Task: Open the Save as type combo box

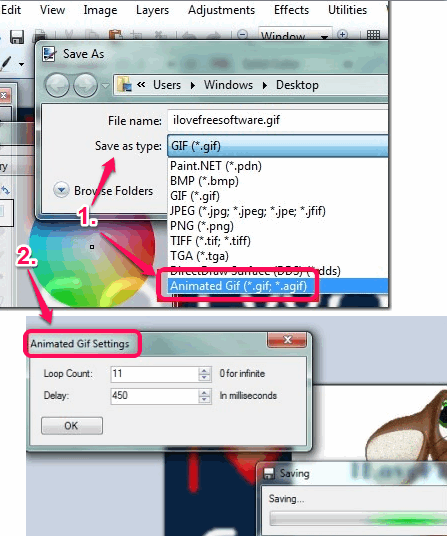Action: coord(277,146)
